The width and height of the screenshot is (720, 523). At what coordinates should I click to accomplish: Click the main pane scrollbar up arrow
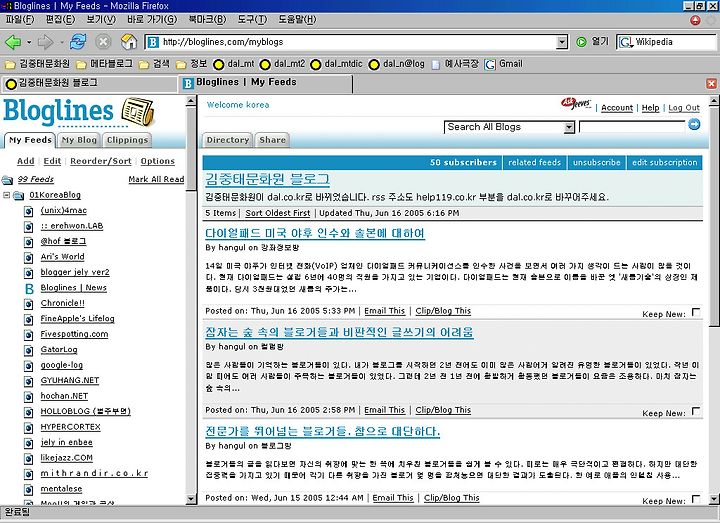[x=714, y=101]
